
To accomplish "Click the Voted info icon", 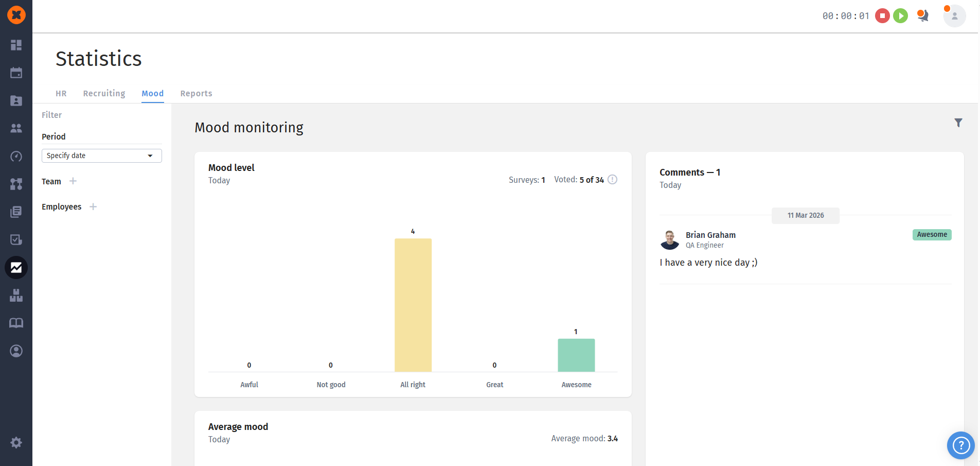I will click(612, 180).
